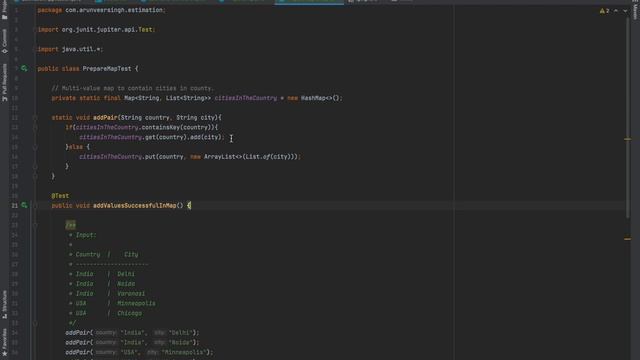This screenshot has width=640, height=360.
Task: Open the warnings indicator showing 2 problems
Action: 604,11
